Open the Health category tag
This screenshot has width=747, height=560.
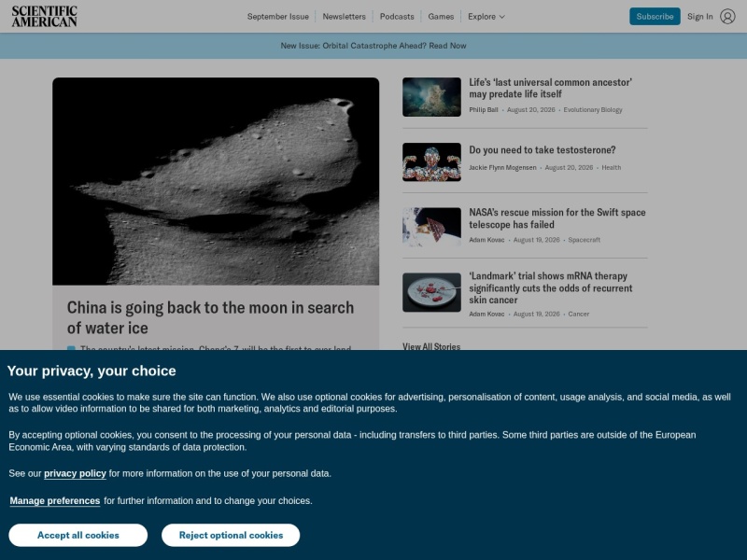[x=612, y=168]
